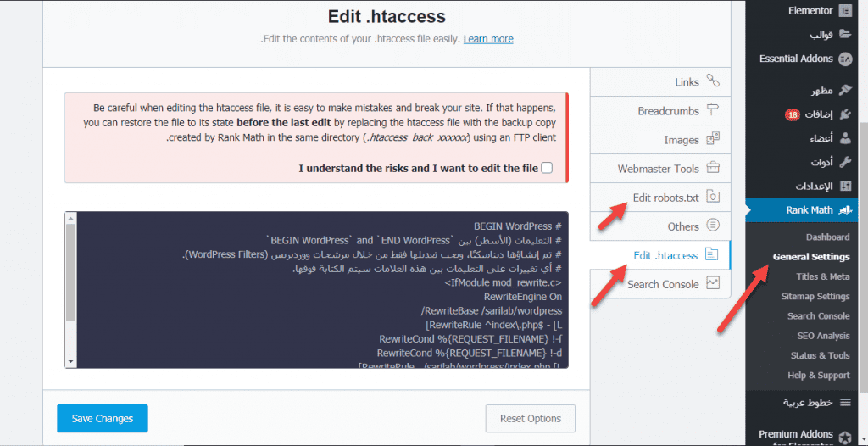Switch to the Edit .htaccess tab
This screenshot has width=868, height=446.
click(665, 255)
